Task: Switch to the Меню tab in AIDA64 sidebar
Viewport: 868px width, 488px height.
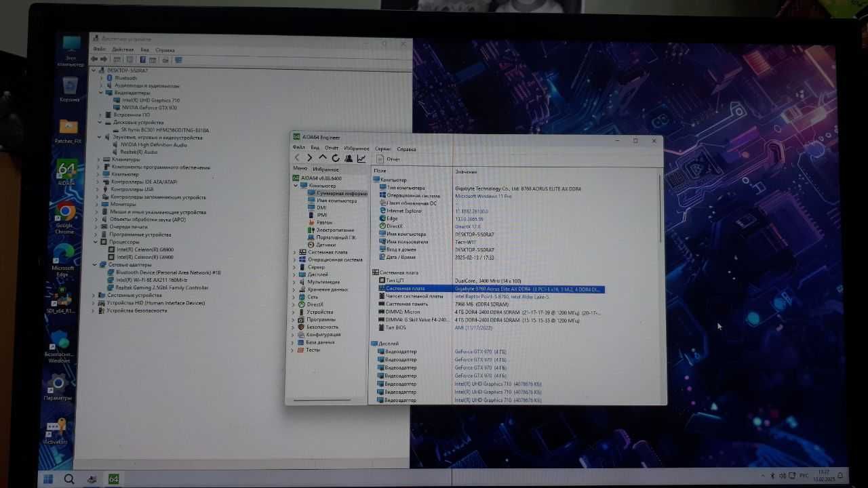Action: click(x=300, y=169)
